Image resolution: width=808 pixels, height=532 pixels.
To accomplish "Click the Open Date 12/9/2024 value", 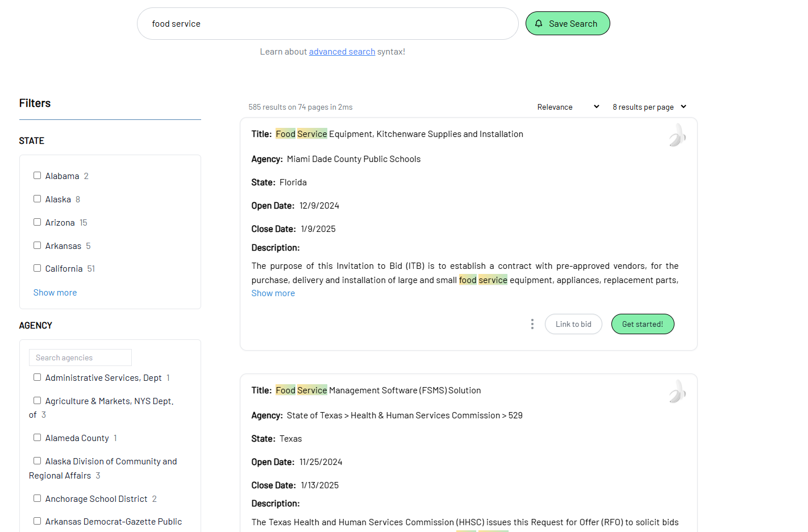I will tap(319, 206).
